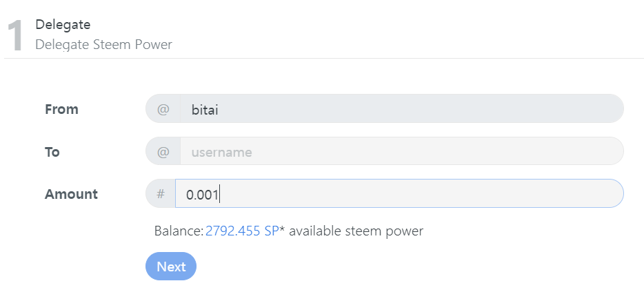
Task: Click the Amount field label
Action: (71, 194)
